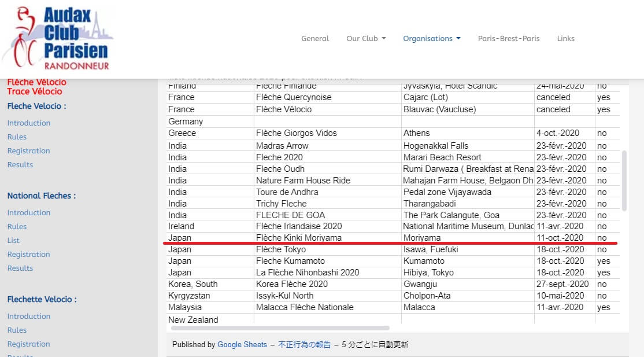Open Registration under National Fleches
This screenshot has height=357, width=644.
point(29,255)
